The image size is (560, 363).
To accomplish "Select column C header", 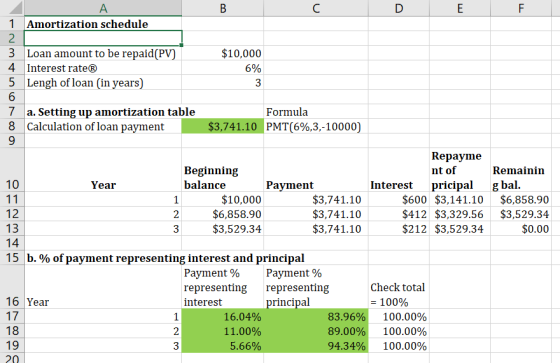I will (x=316, y=8).
